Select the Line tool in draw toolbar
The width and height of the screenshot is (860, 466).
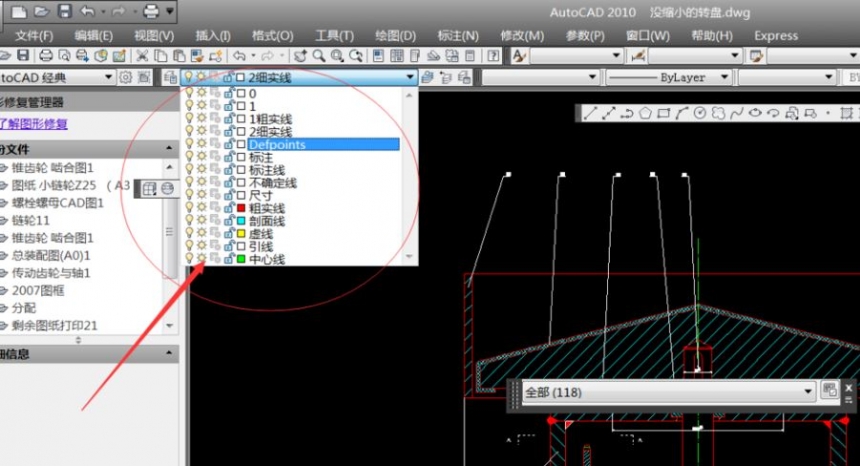pyautogui.click(x=590, y=113)
